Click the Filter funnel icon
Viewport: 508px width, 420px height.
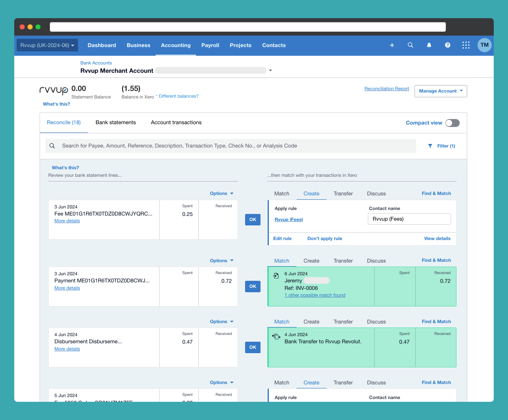point(430,146)
